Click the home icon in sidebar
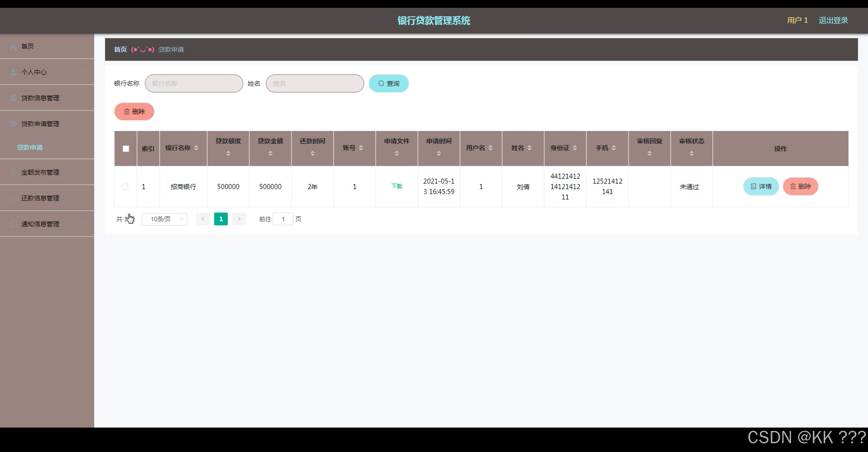The image size is (868, 452). 14,47
